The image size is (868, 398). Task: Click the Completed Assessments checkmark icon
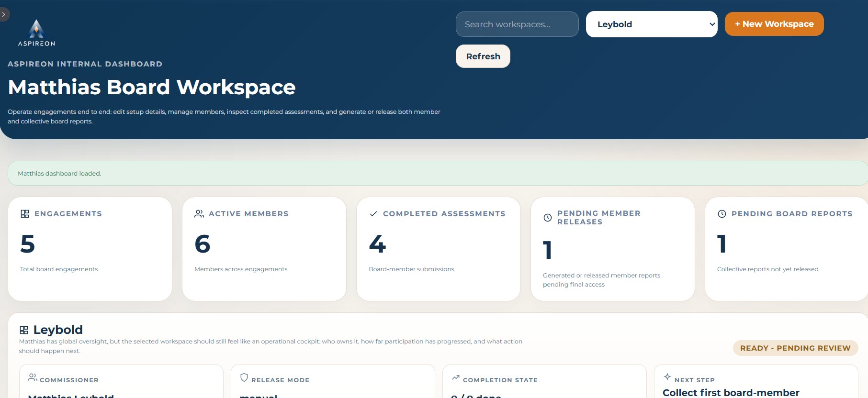[x=373, y=214]
